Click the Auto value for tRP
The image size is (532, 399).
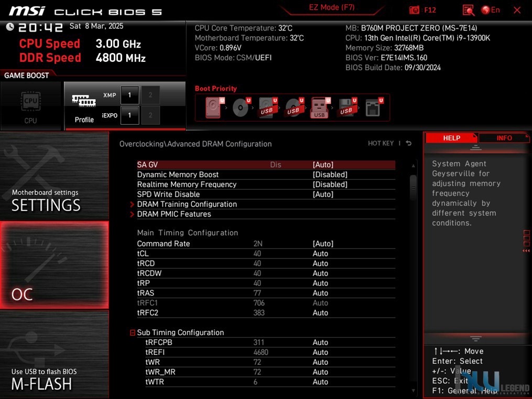[x=320, y=283]
